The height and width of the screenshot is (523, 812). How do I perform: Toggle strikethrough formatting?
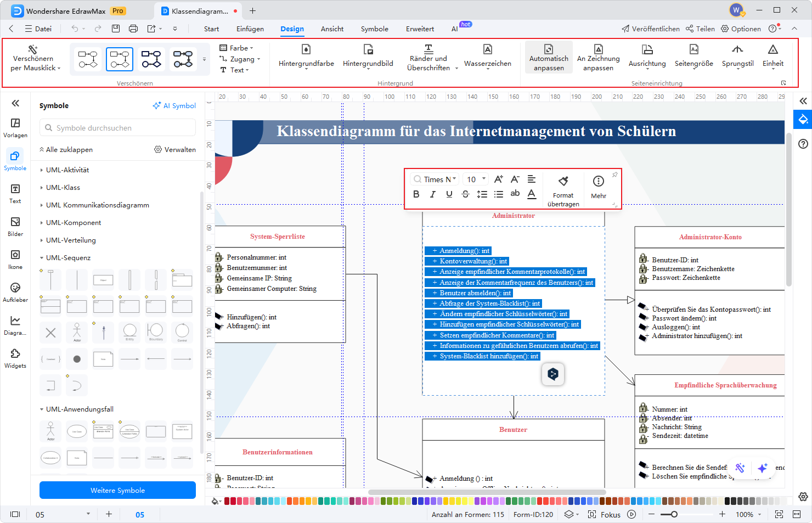[x=465, y=194]
